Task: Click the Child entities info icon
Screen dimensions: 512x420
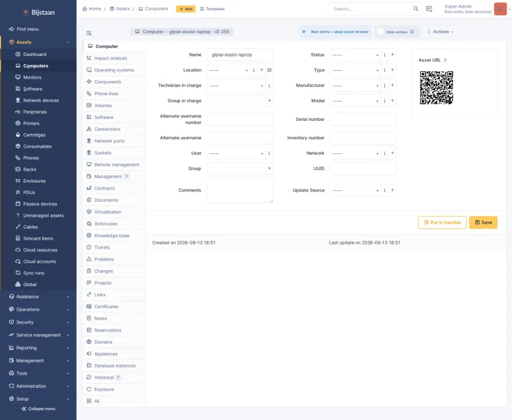Action: click(x=412, y=32)
